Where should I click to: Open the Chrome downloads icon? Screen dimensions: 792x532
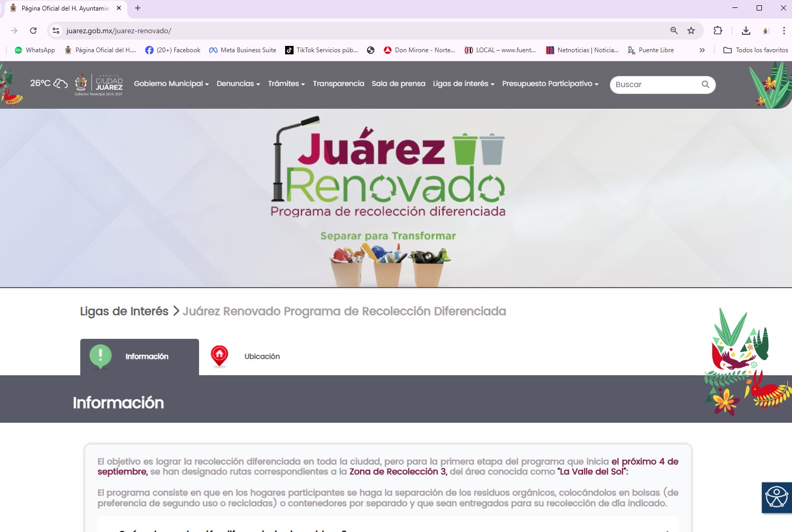coord(746,31)
